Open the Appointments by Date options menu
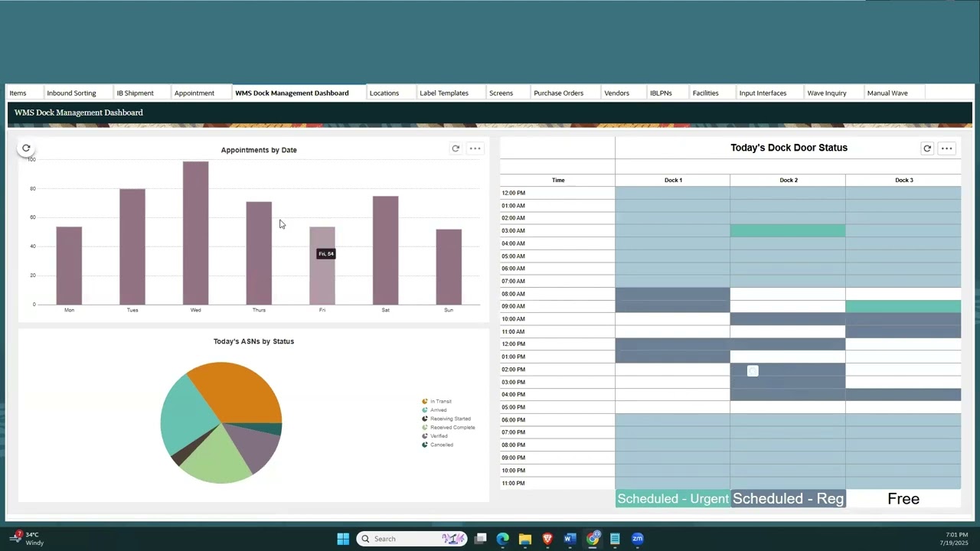Image resolution: width=980 pixels, height=551 pixels. coord(475,148)
